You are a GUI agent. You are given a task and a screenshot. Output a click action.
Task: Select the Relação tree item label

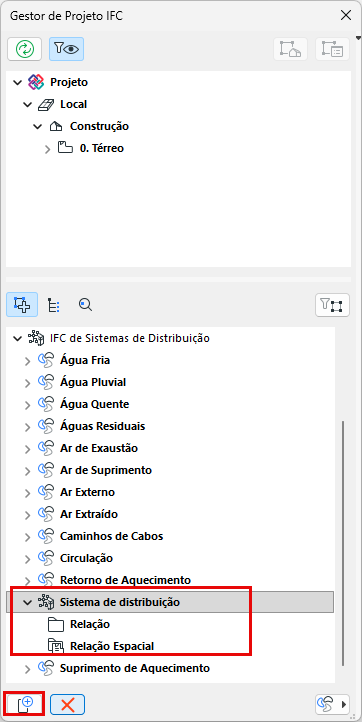(x=90, y=624)
